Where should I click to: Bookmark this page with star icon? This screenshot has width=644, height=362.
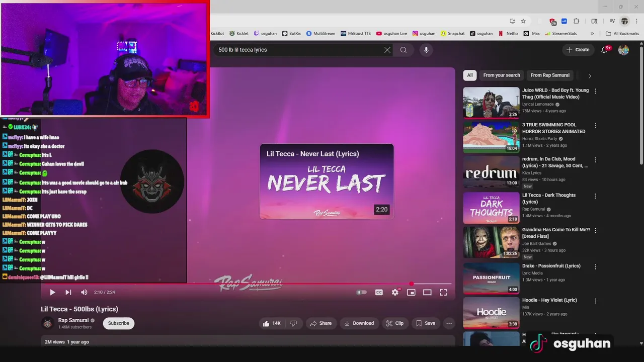[523, 21]
